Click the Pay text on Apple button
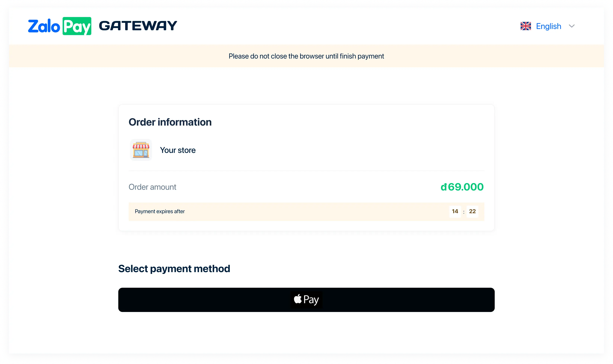Viewport: 613px width, 364px height. (311, 300)
